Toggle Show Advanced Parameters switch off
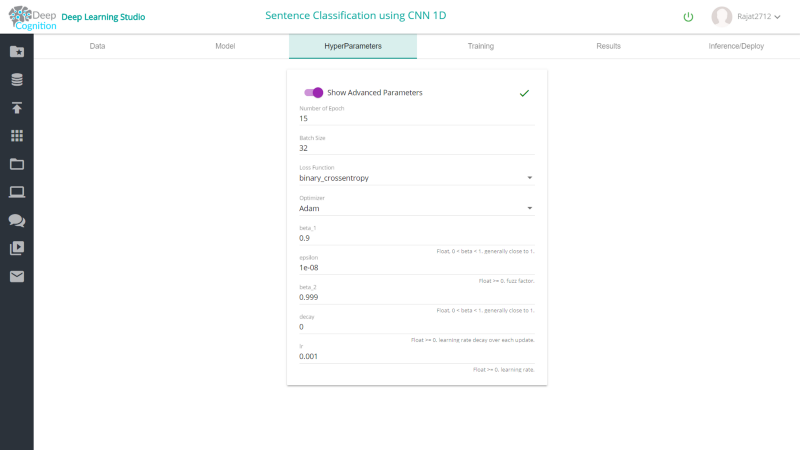Screen dimensions: 800x450 pos(313,92)
